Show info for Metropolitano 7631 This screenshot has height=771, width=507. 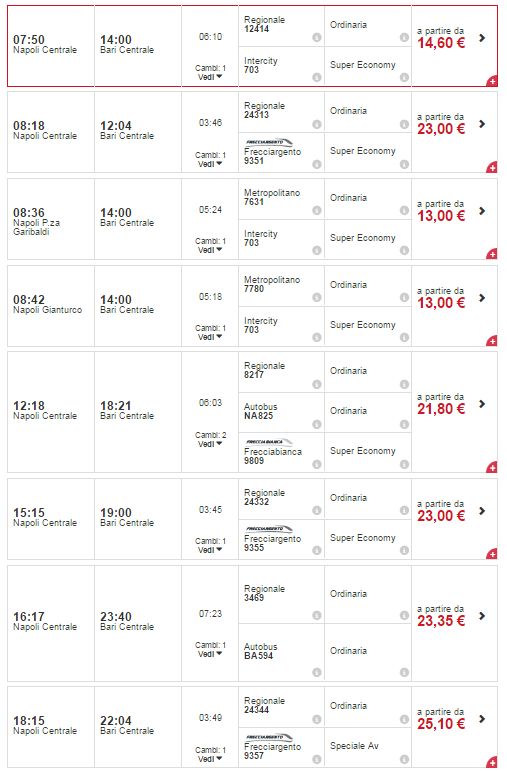click(317, 210)
